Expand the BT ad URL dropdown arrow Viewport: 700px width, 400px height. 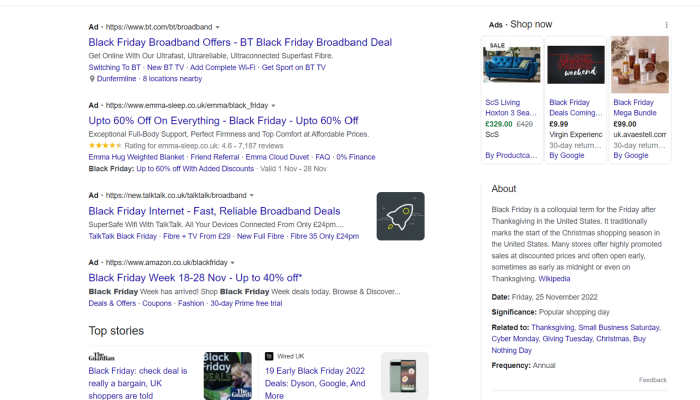[217, 27]
